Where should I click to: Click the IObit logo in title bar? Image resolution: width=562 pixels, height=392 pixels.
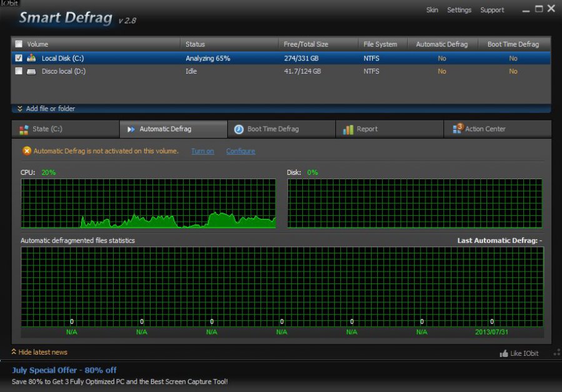[x=9, y=3]
